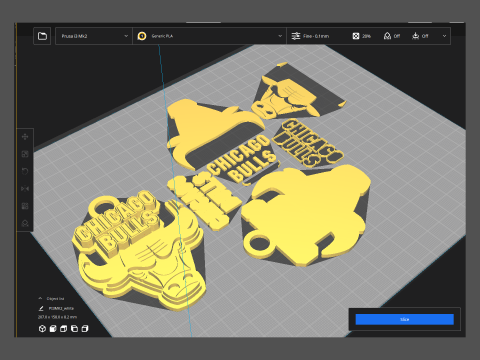480x360 pixels.
Task: Open file with the folder icon
Action: click(42, 36)
